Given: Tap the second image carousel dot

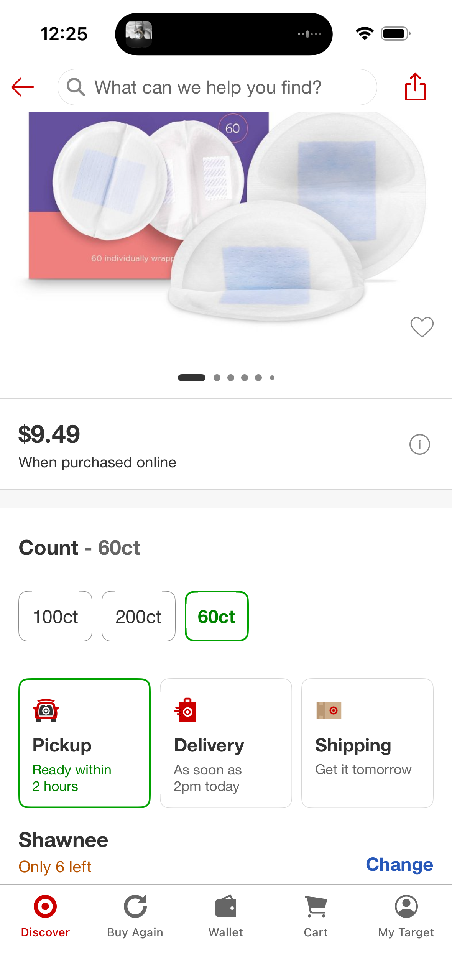Looking at the screenshot, I should click(x=217, y=378).
